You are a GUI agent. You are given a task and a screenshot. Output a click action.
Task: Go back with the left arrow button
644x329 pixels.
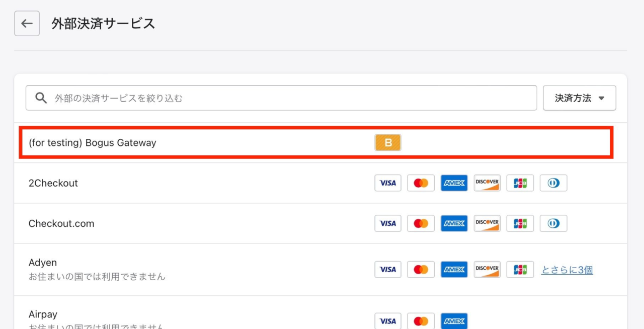pos(27,24)
